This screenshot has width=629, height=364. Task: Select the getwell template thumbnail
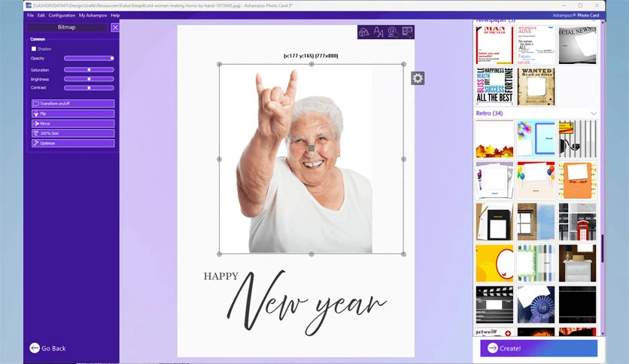[494, 332]
